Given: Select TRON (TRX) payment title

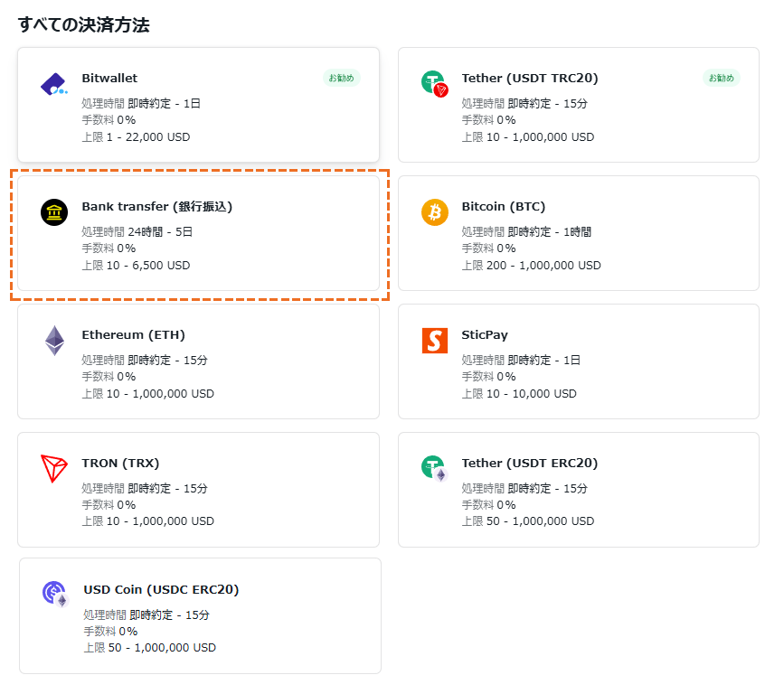Looking at the screenshot, I should 120,464.
